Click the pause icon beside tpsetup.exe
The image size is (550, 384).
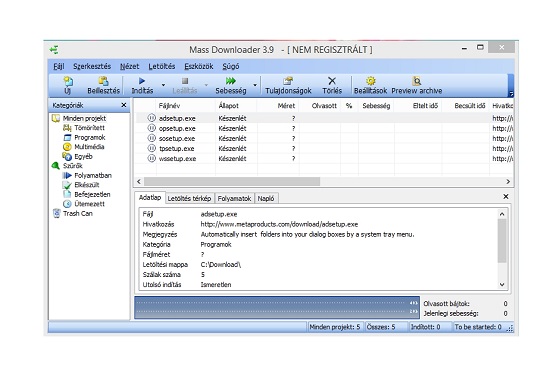[x=151, y=148]
